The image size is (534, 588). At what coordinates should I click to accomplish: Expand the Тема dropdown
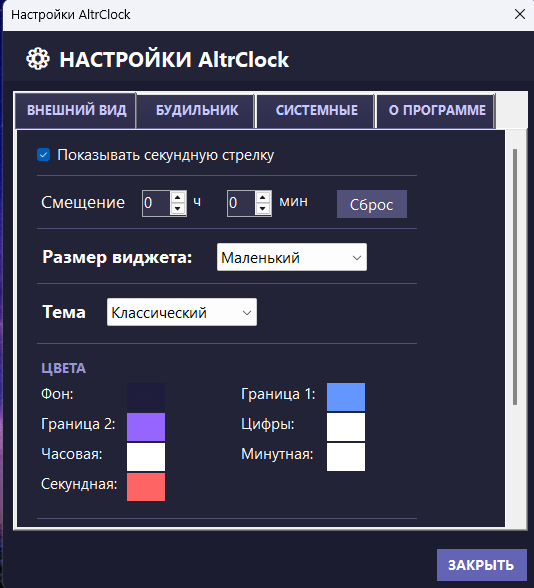[182, 312]
